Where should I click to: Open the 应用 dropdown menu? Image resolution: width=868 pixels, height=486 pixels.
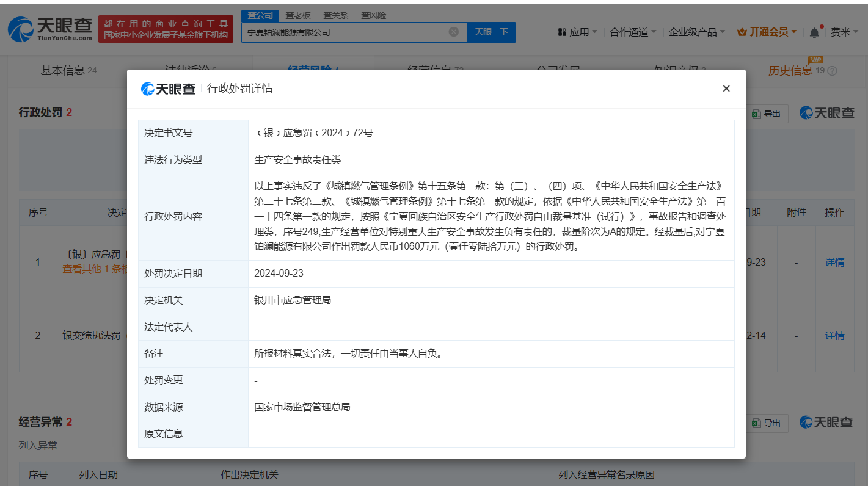[x=578, y=32]
